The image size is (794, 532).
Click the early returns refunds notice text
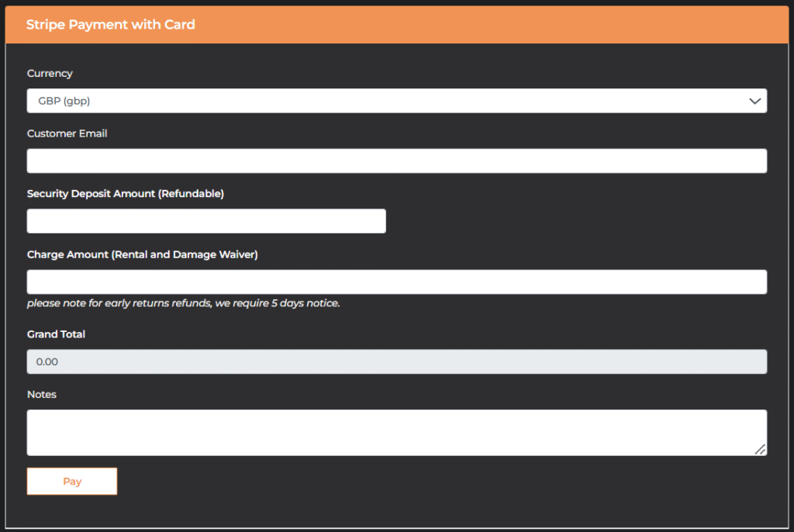click(183, 303)
